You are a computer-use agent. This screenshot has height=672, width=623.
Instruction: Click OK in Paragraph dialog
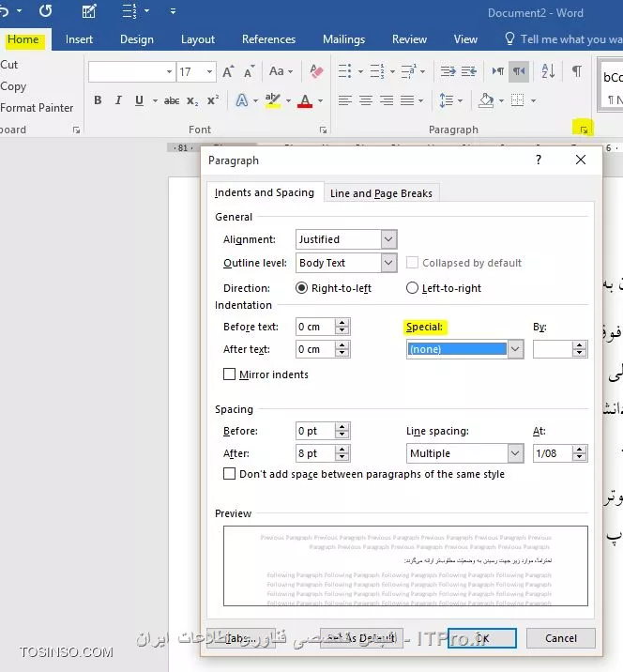click(x=482, y=638)
